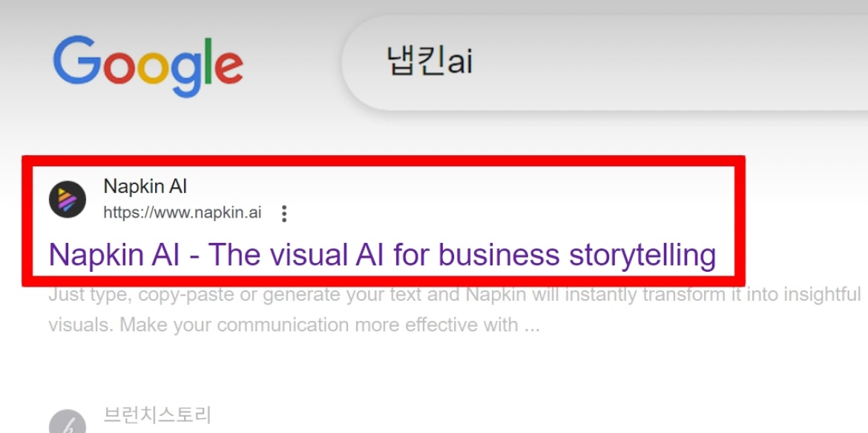Open the Napkin AI favicon icon

point(68,200)
